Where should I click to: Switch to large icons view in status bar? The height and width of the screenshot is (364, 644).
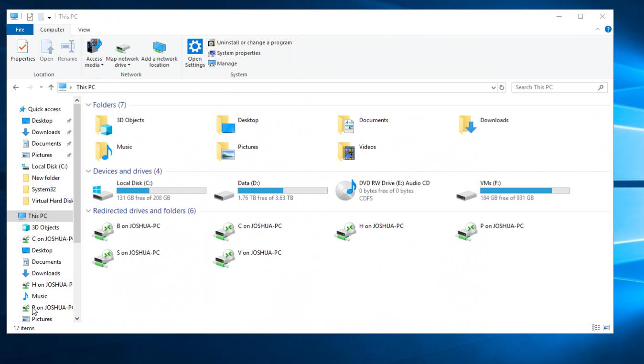(606, 328)
